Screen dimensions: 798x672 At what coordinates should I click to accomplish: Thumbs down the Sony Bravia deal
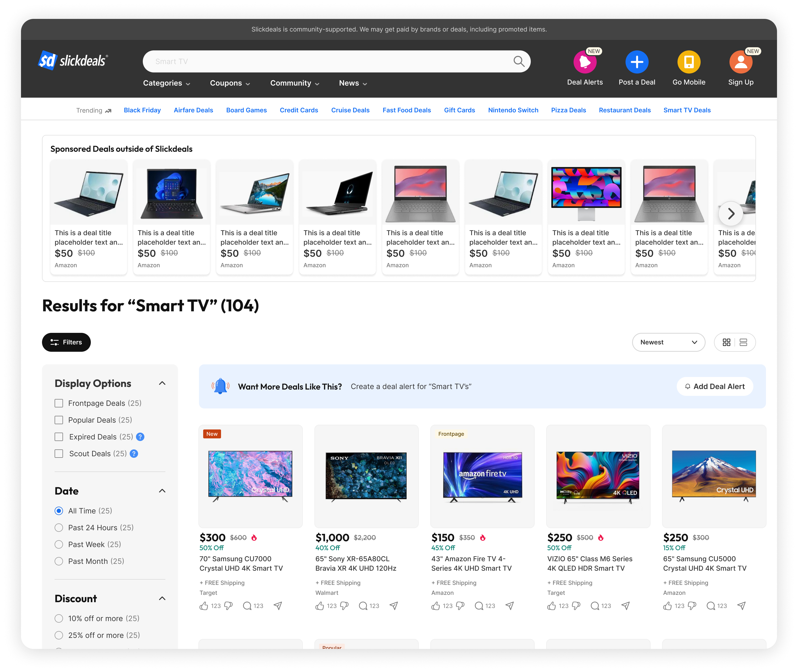click(344, 606)
